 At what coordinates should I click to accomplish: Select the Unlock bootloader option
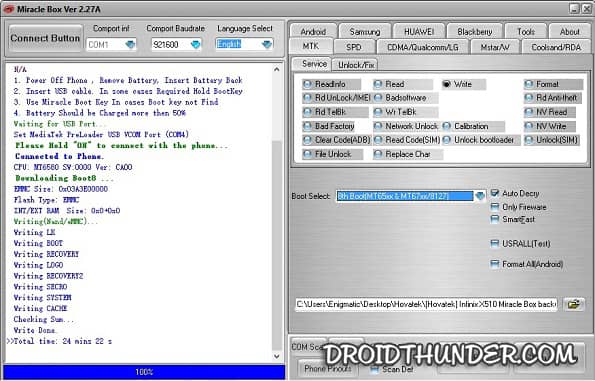tap(480, 140)
